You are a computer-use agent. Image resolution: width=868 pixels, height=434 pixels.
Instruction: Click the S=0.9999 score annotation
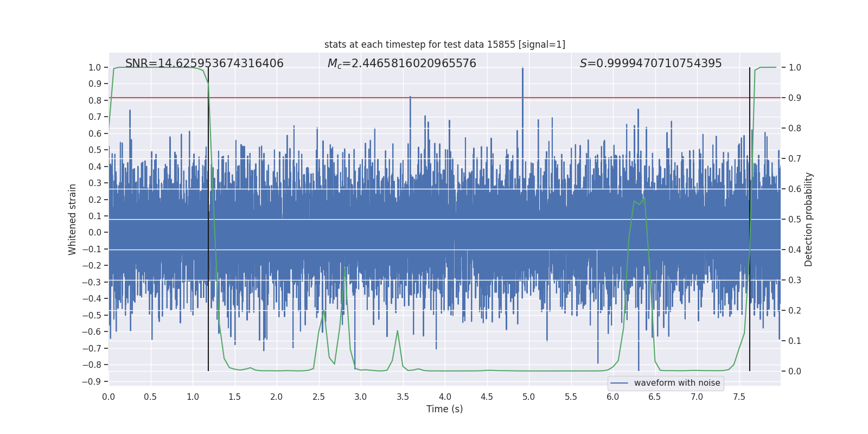pyautogui.click(x=651, y=63)
